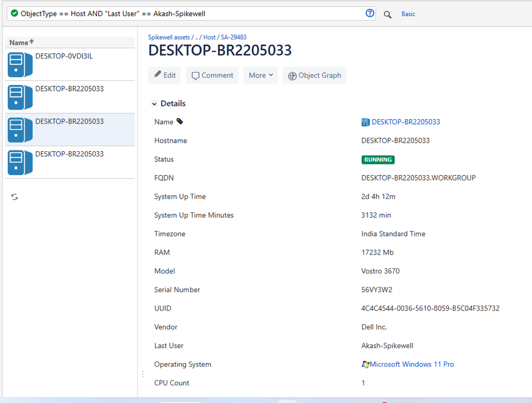The width and height of the screenshot is (532, 403).
Task: Click the label tag icon beside Name
Action: tap(180, 121)
